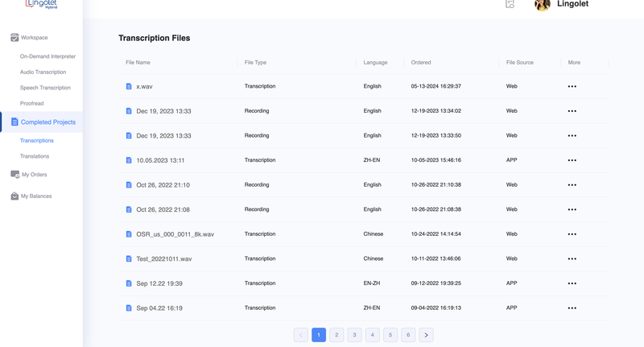The width and height of the screenshot is (644, 347).
Task: Click file icon next to x.wav
Action: (129, 86)
